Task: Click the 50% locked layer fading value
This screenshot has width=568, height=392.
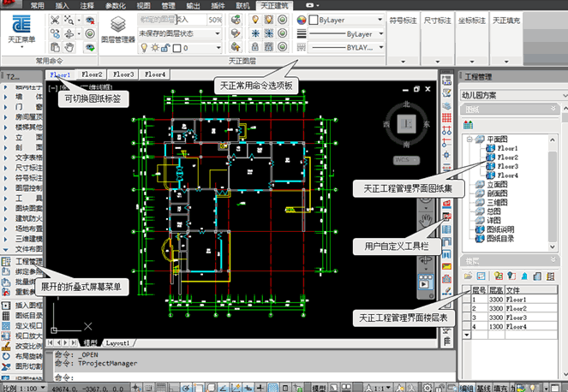Action: [215, 20]
